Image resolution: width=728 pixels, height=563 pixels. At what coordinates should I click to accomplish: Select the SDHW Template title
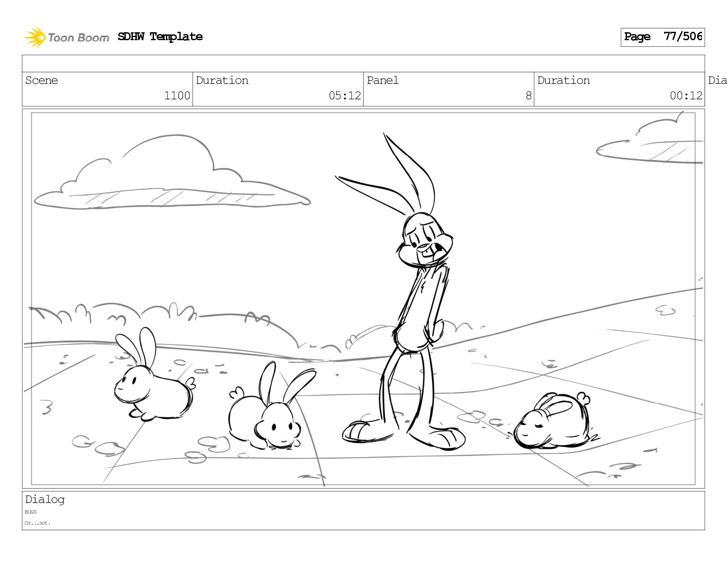pyautogui.click(x=160, y=37)
